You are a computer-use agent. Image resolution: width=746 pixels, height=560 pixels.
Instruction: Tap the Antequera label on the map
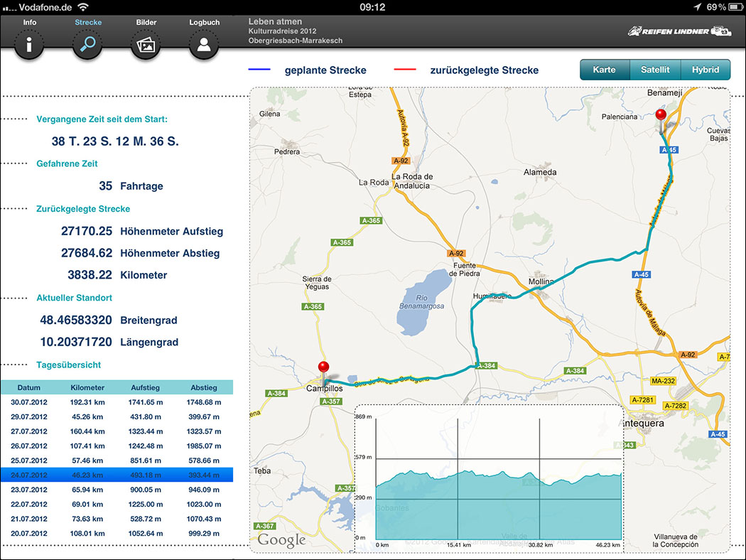pos(643,423)
